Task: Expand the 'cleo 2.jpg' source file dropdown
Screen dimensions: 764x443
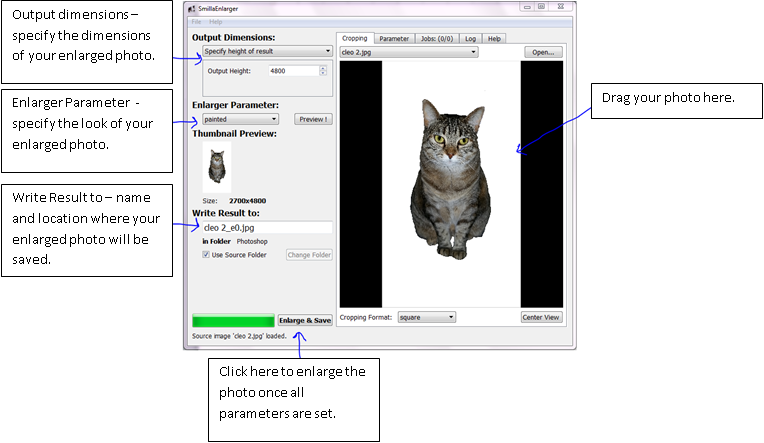Action: (409, 52)
